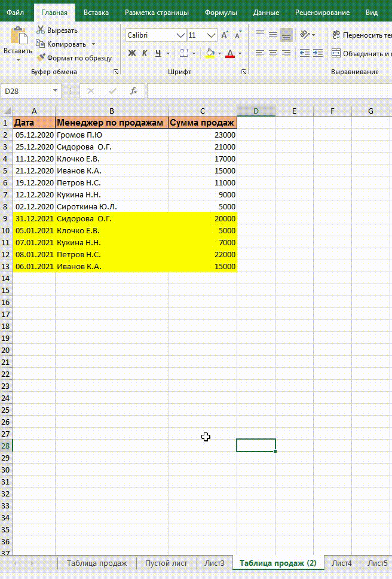Expand borders dropdown arrow
This screenshot has width=392, height=579.
click(x=194, y=53)
